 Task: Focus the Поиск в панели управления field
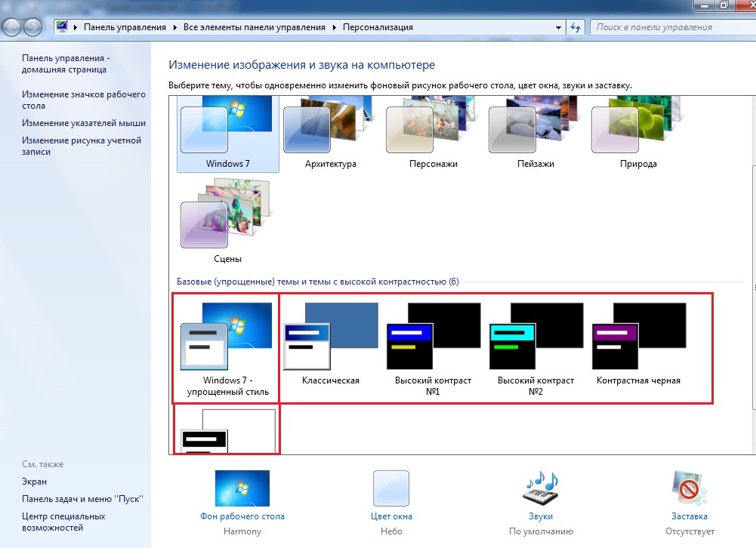673,27
